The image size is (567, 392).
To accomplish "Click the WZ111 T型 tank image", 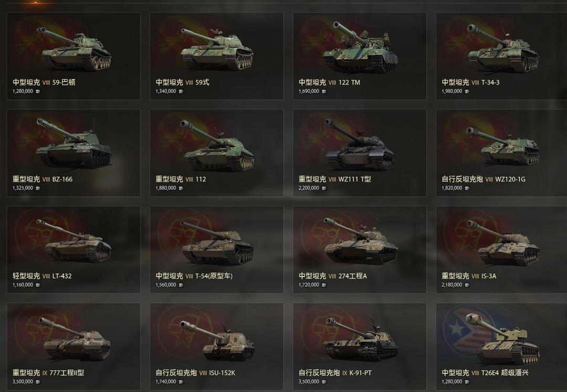I will pyautogui.click(x=360, y=144).
